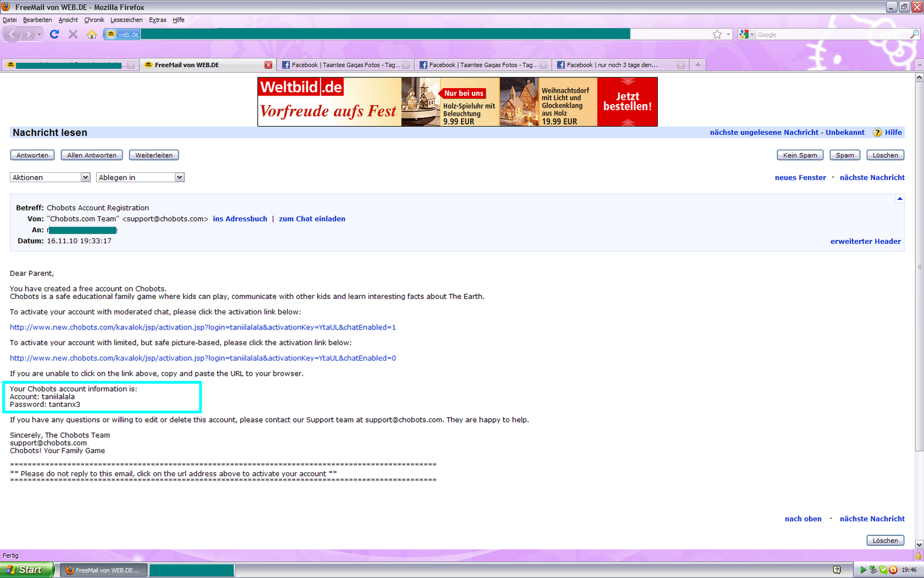Click the Antworten button
Viewport: 924px width, 578px height.
click(32, 155)
